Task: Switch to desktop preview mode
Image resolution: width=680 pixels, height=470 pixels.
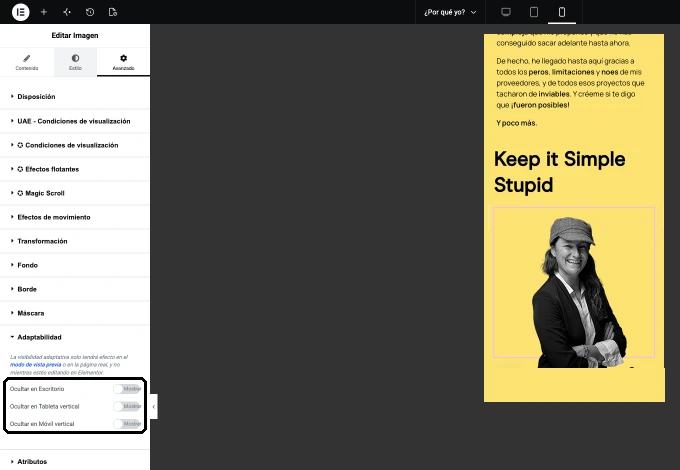Action: 506,12
